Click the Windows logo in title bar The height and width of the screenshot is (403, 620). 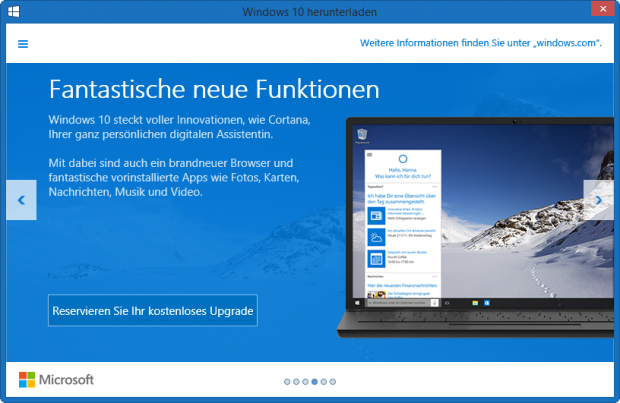pyautogui.click(x=13, y=11)
